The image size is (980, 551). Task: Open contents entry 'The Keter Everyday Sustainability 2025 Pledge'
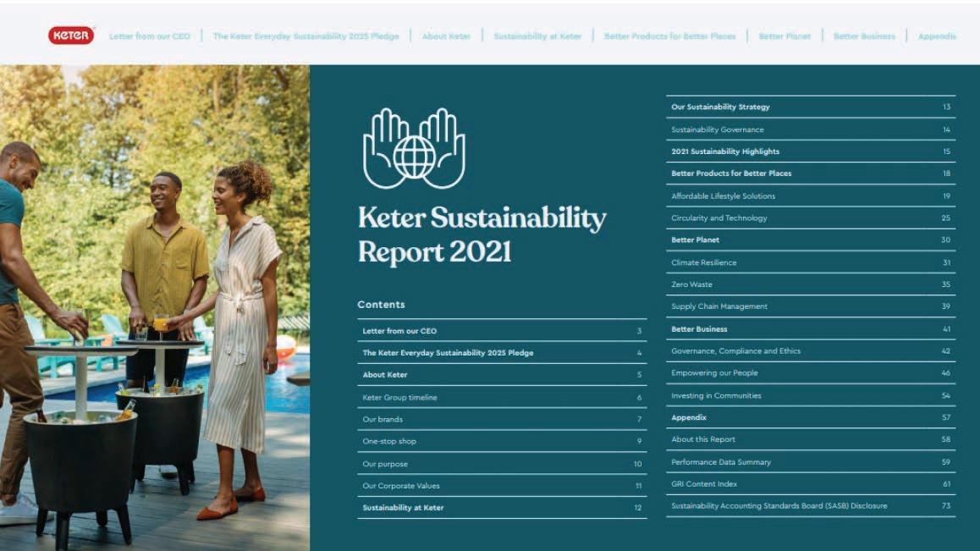502,353
